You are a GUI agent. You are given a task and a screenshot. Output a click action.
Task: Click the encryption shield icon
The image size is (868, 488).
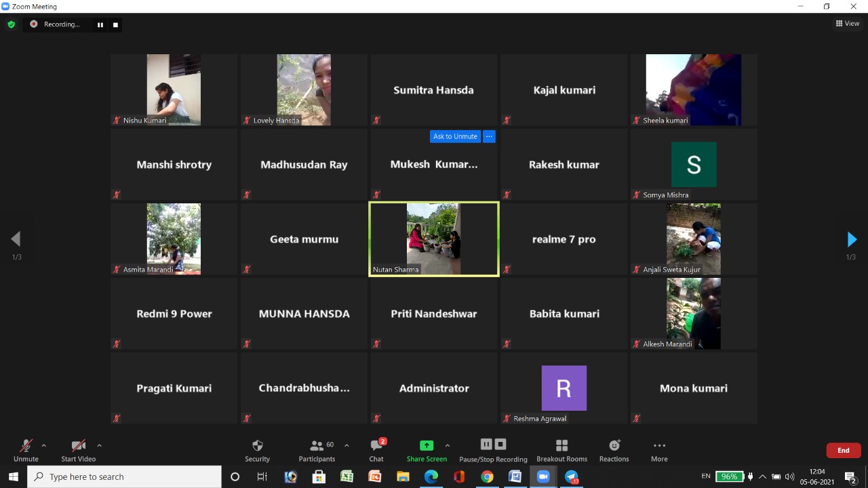(11, 24)
